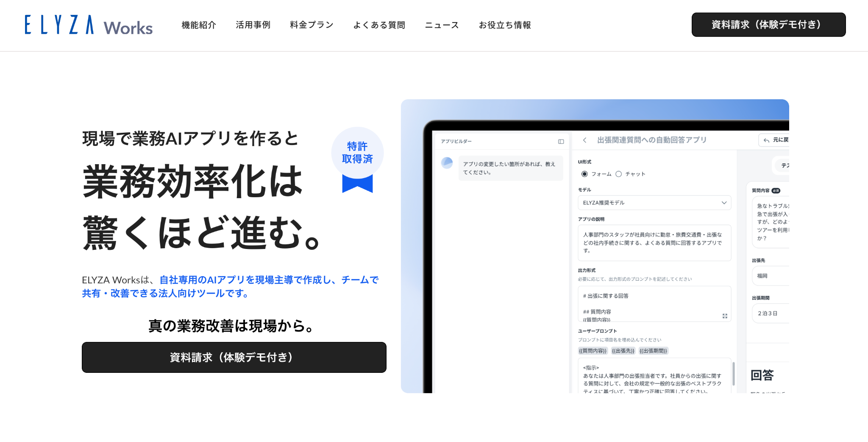The image size is (868, 442).
Task: Open the ELYZA推奨モデル model dropdown
Action: (x=654, y=203)
